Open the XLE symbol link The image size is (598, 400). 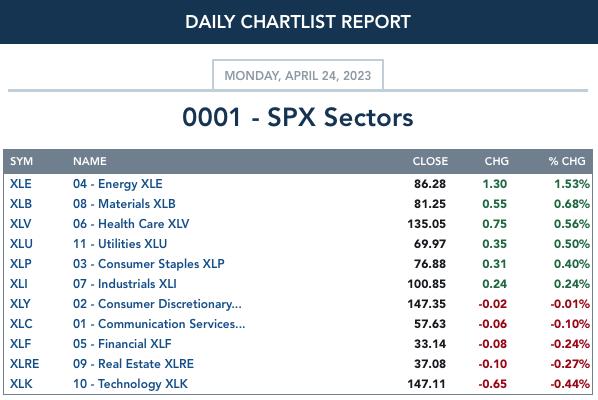tap(21, 184)
